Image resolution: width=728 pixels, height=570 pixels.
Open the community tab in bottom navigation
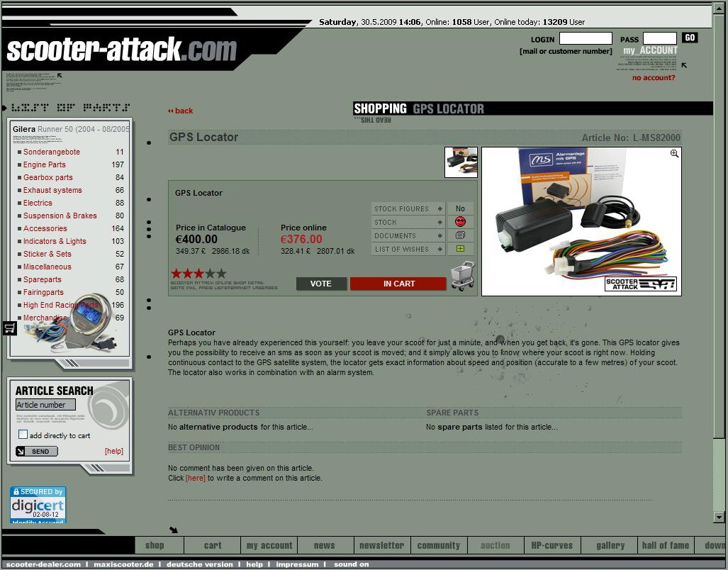tap(438, 545)
